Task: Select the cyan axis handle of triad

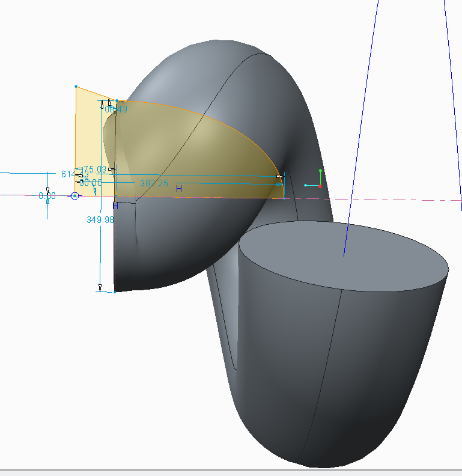Action: tap(306, 185)
